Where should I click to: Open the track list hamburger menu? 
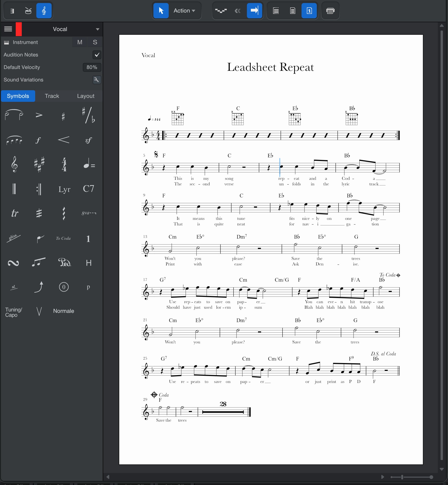coord(8,29)
